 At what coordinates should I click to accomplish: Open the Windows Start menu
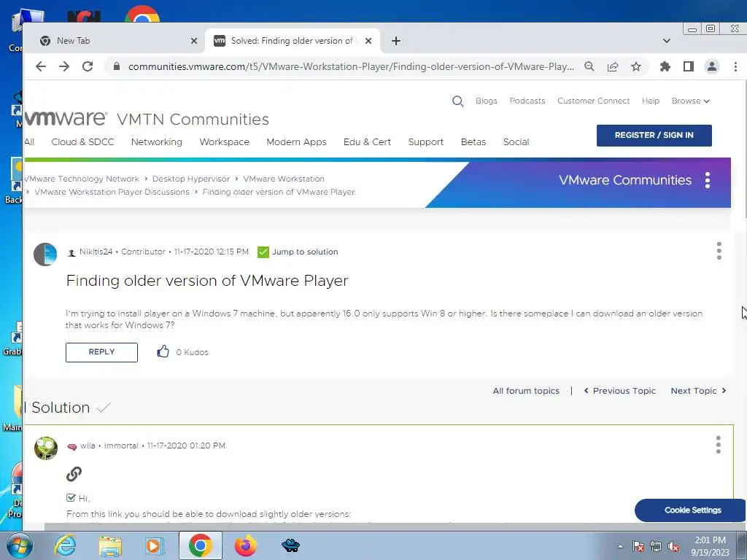pyautogui.click(x=18, y=545)
